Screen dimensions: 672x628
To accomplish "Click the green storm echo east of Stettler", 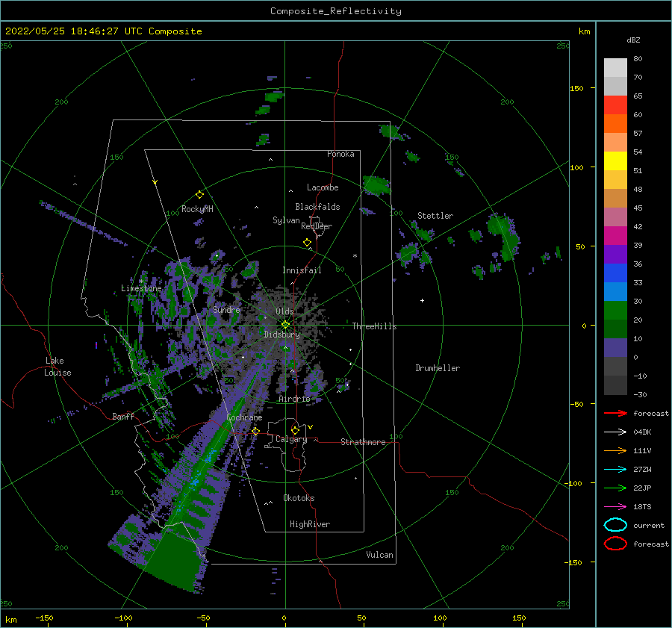I will (x=503, y=235).
